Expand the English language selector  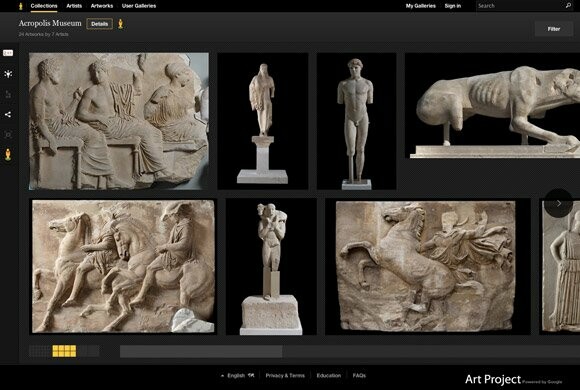237,376
